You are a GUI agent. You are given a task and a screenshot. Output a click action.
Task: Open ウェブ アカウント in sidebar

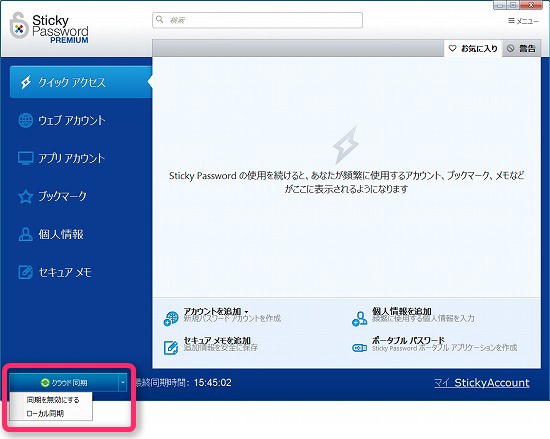72,120
